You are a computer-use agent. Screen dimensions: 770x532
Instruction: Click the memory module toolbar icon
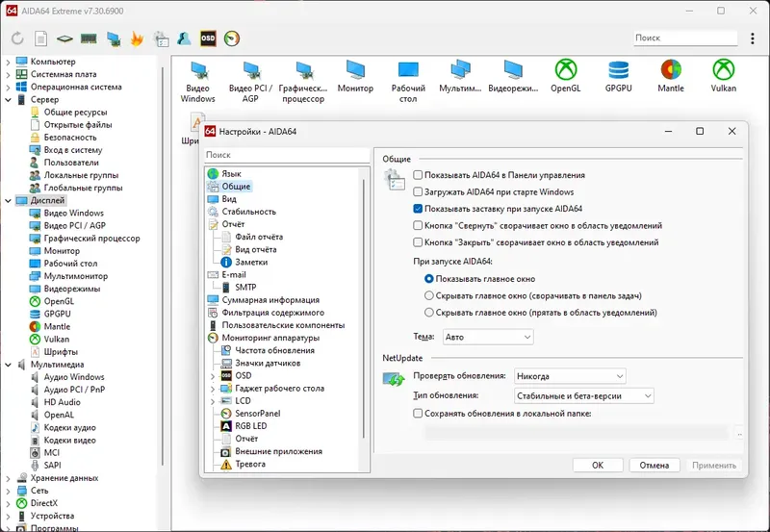coord(89,38)
